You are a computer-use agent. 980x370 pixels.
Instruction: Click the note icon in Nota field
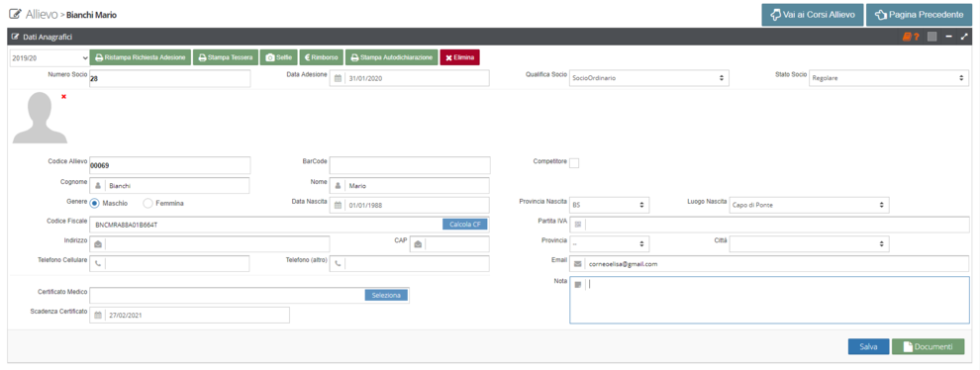[578, 284]
